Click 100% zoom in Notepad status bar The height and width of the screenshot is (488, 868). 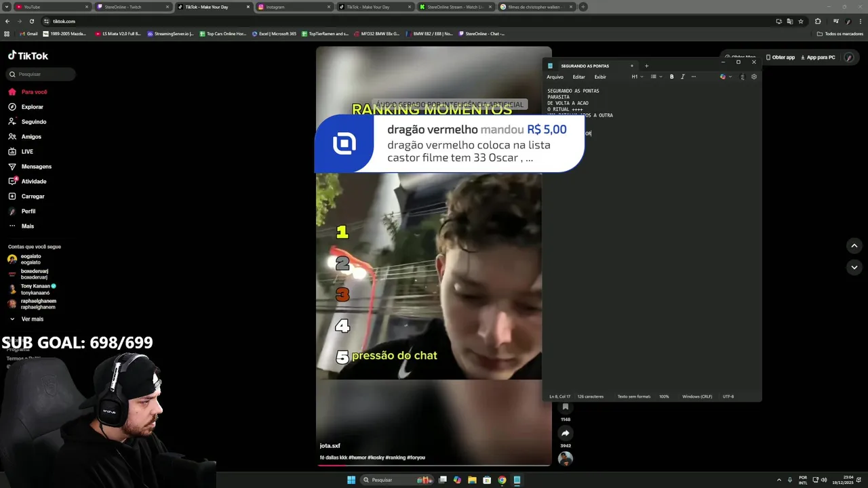tap(664, 396)
